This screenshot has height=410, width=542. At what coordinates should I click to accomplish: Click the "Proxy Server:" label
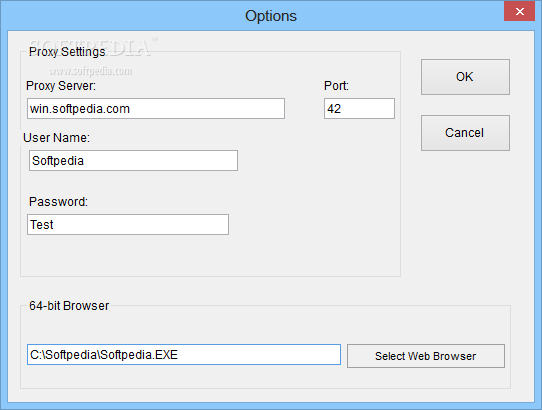point(61,86)
